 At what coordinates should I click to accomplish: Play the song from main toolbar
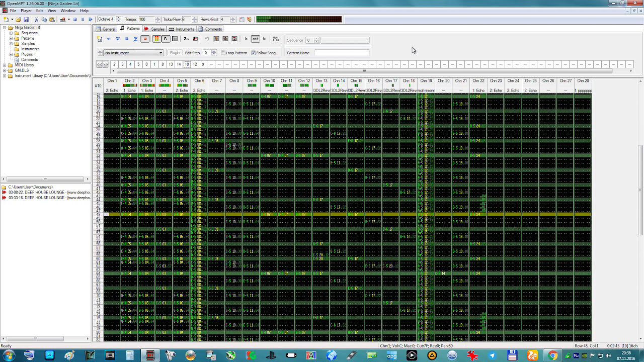click(91, 20)
